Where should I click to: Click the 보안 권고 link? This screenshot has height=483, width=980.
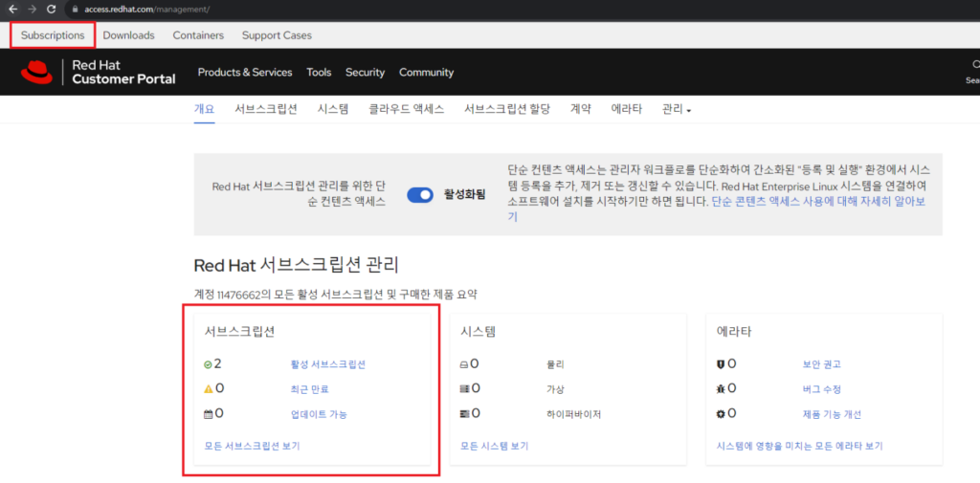822,365
